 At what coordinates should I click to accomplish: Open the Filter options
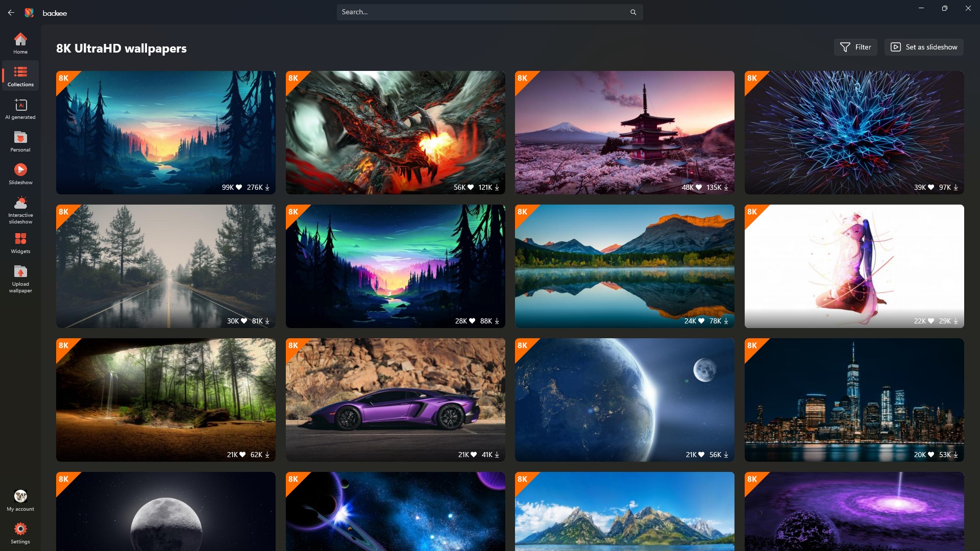coord(854,47)
